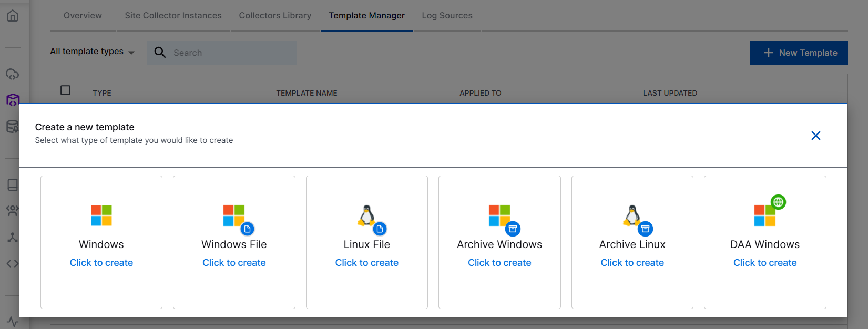Select the Archive Windows card title

[499, 244]
